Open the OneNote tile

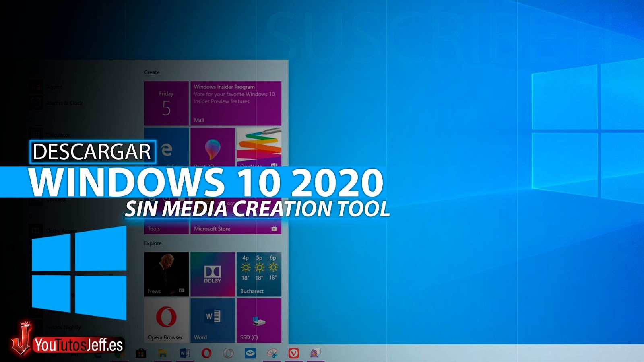pyautogui.click(x=259, y=147)
